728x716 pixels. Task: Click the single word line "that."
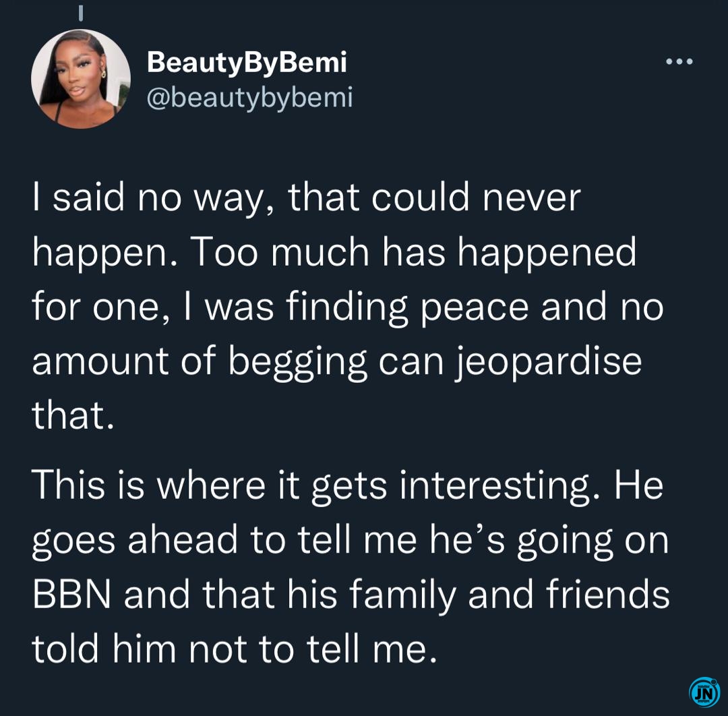pos(73,415)
